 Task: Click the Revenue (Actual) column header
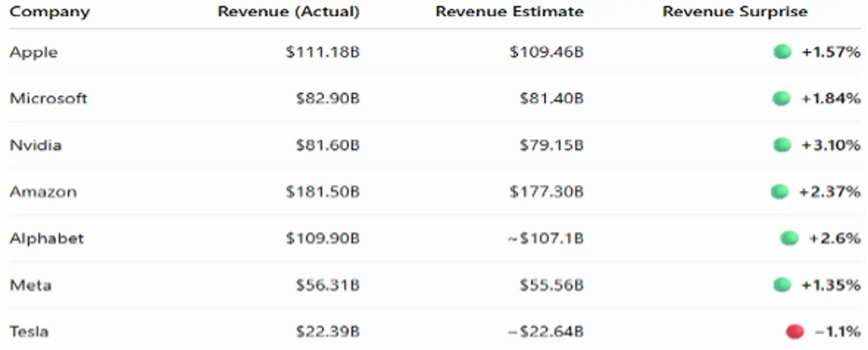coord(289,12)
